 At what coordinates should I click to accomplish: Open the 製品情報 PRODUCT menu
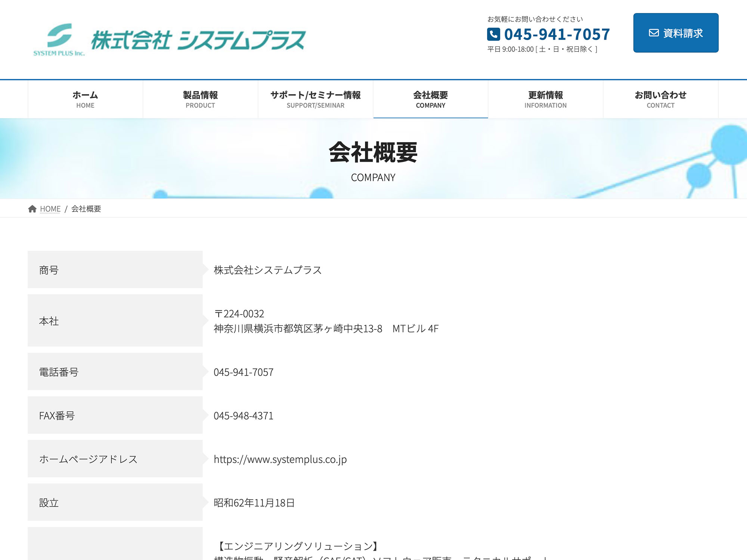click(x=200, y=99)
